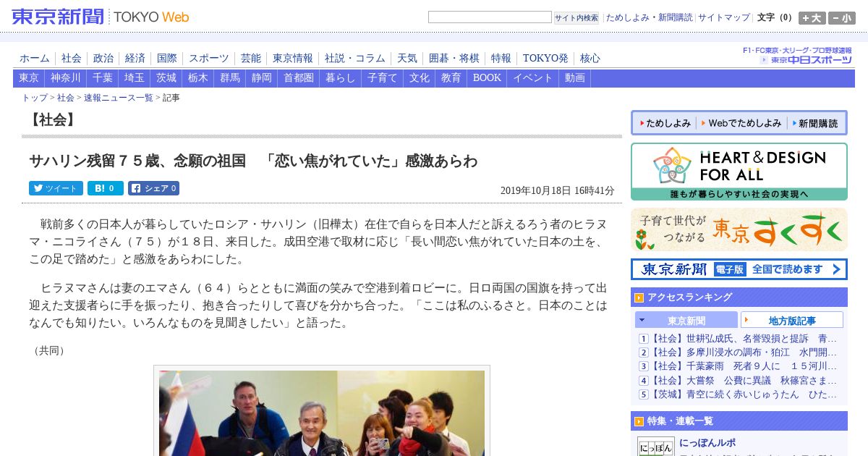Click the にっぽんルポ thumbnail icon
Viewport: 868px width, 456px height.
coord(656,447)
